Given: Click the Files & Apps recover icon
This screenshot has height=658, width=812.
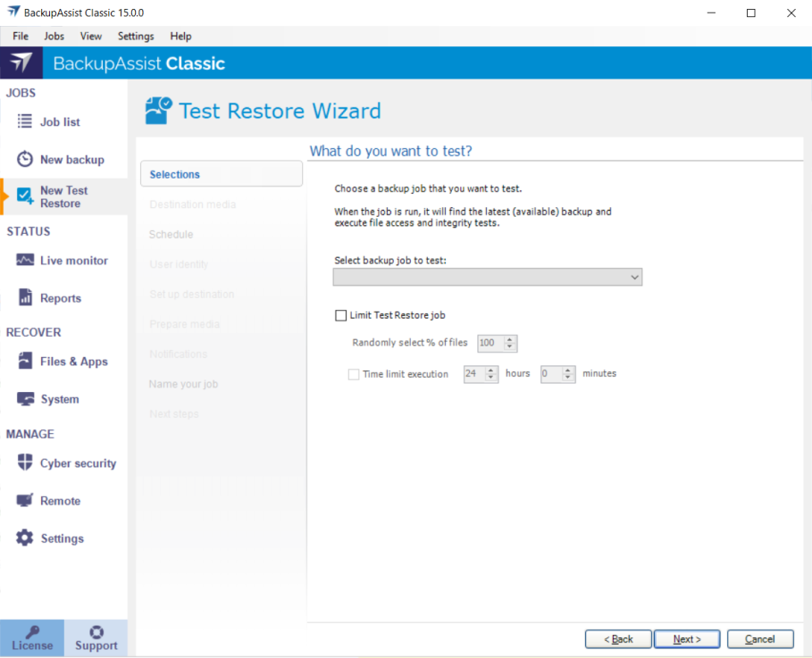Looking at the screenshot, I should 25,362.
